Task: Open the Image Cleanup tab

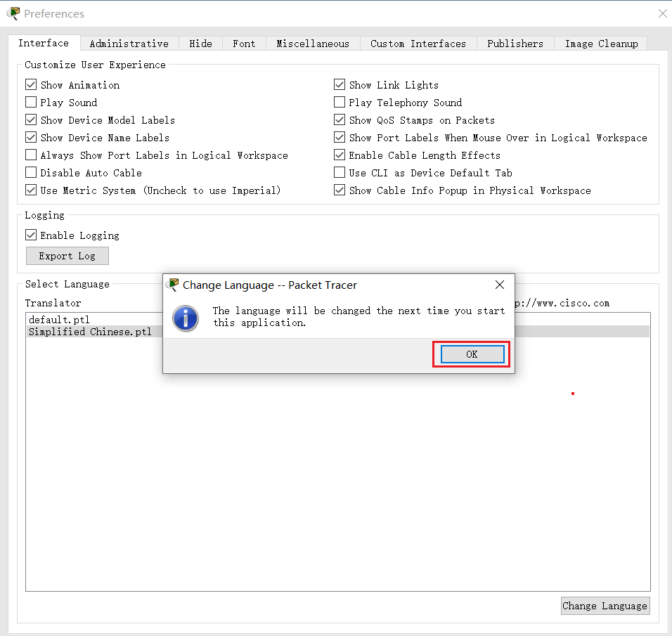Action: pyautogui.click(x=601, y=44)
